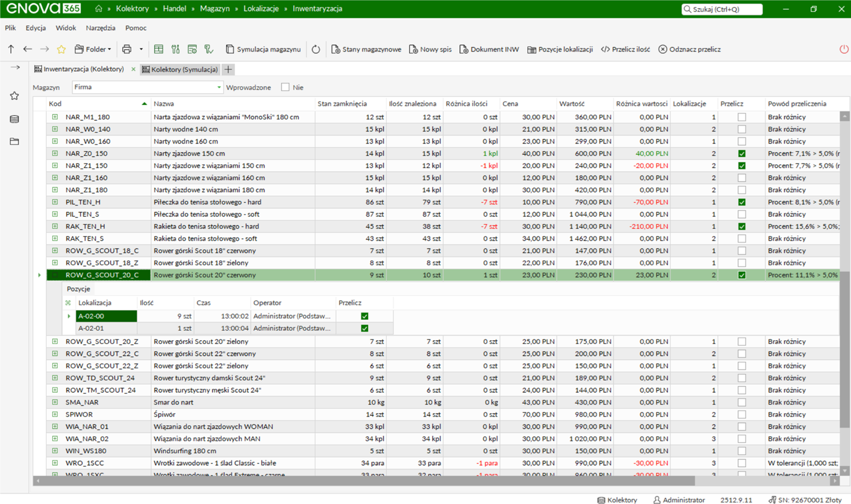Uncheck Przelicz for location A-02-01

click(x=365, y=328)
